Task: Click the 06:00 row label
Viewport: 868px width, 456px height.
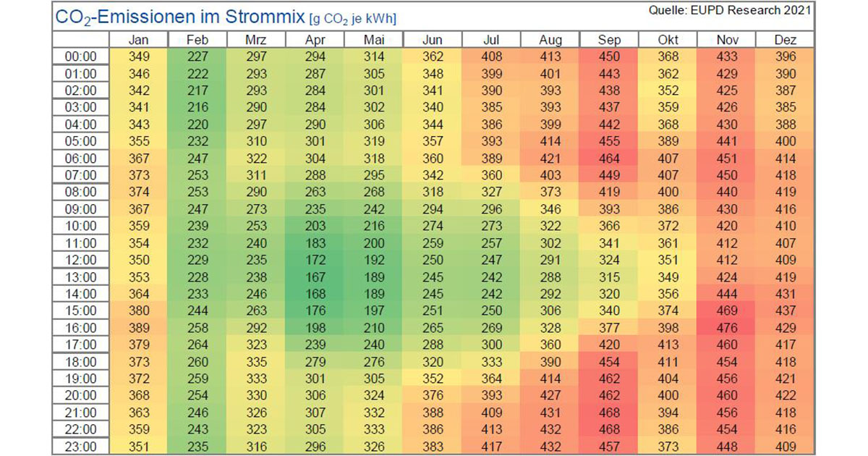Action: 80,159
